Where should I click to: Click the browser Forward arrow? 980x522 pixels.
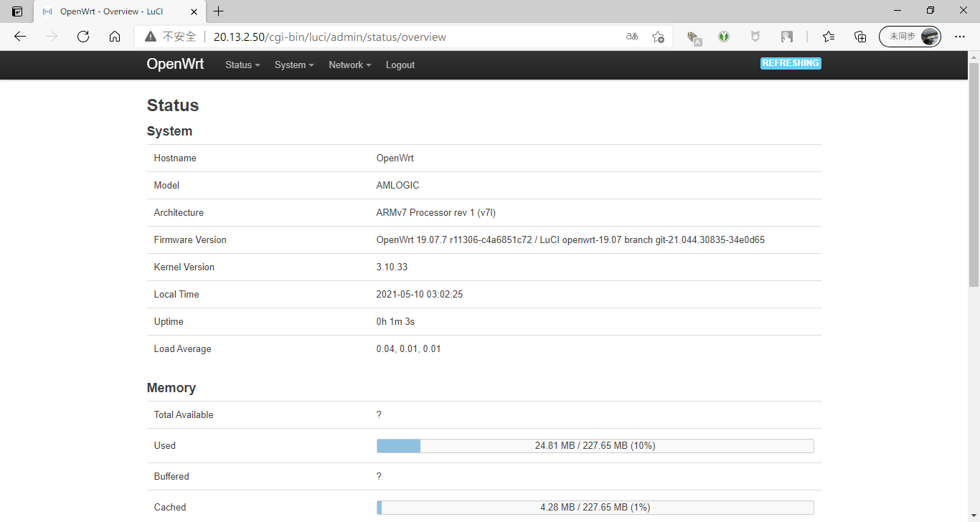[x=52, y=37]
